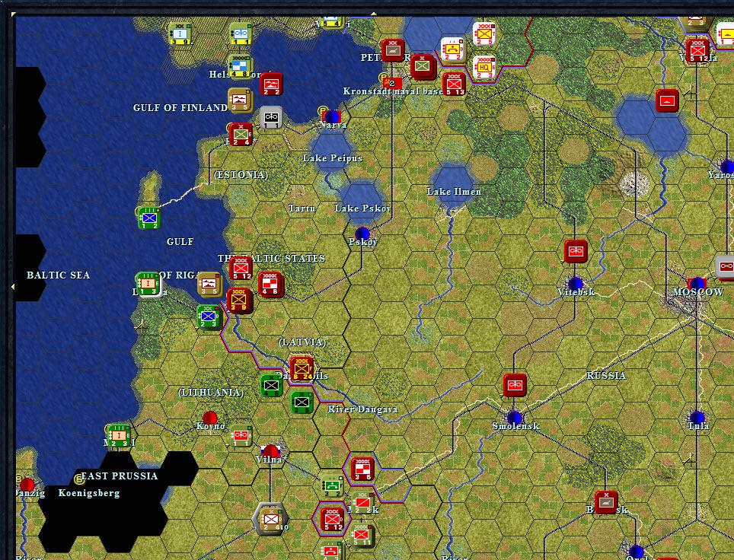The width and height of the screenshot is (734, 560).
Task: Select the green German unit marked 4 8
Action: point(271,386)
